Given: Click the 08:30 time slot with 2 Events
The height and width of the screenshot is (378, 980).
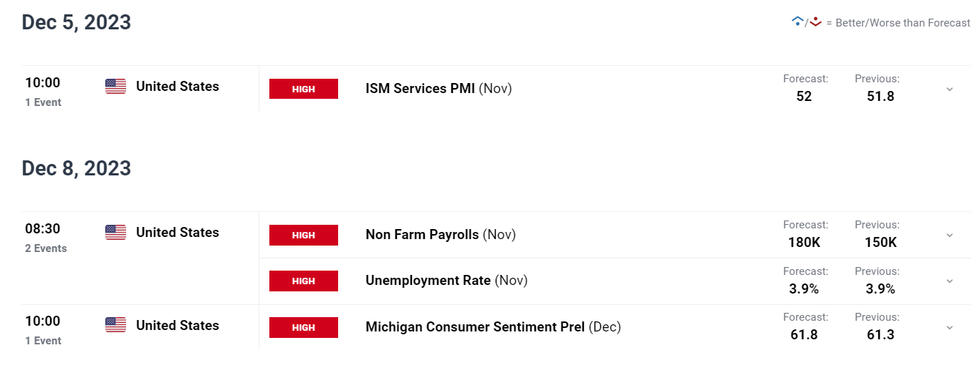Looking at the screenshot, I should [46, 238].
